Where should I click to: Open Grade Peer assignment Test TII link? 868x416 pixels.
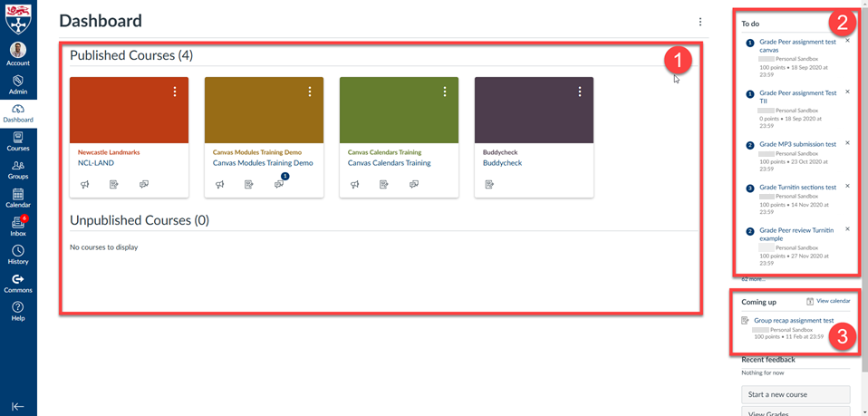click(797, 97)
